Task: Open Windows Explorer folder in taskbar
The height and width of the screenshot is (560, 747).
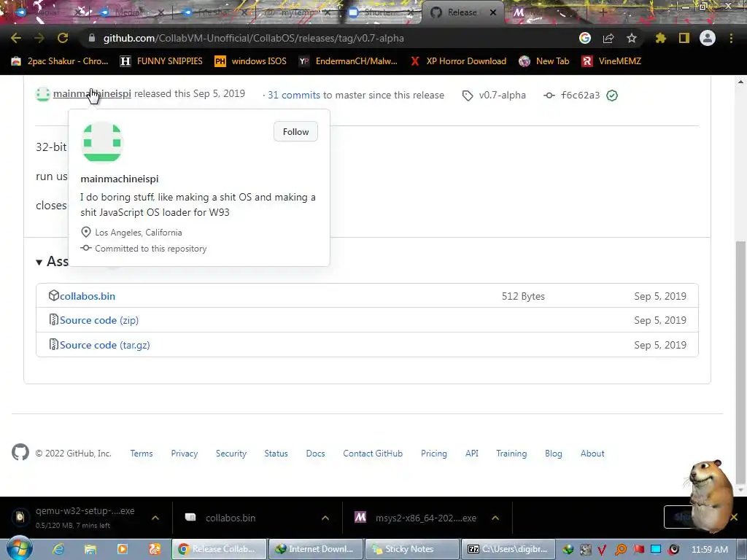Action: (x=90, y=549)
